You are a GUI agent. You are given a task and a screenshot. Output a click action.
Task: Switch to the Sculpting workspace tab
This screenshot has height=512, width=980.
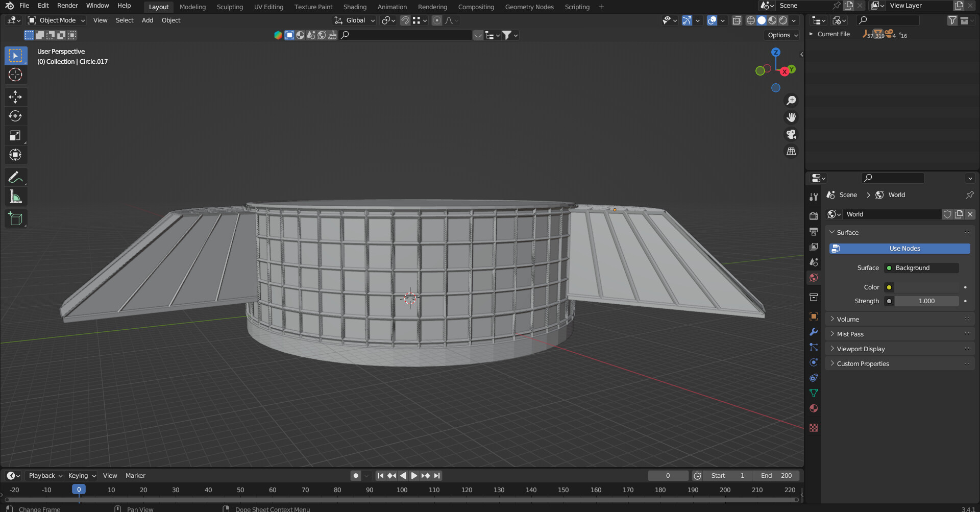click(x=230, y=7)
